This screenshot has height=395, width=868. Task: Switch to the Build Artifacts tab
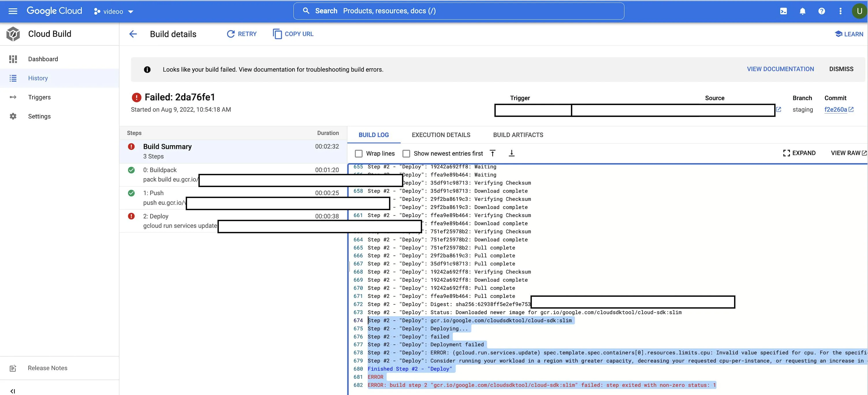pos(518,135)
